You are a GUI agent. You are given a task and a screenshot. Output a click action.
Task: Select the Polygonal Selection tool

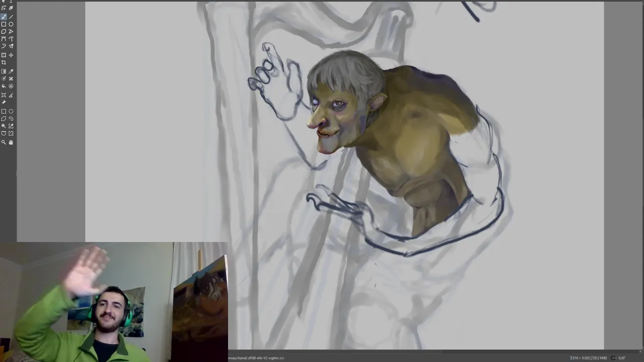4,119
